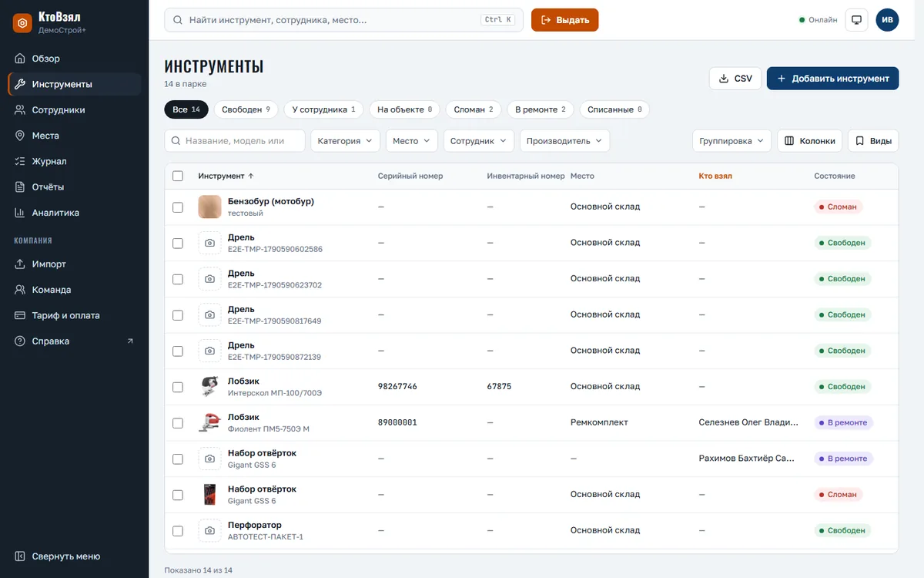Sort by the Инструмент column header

click(226, 176)
